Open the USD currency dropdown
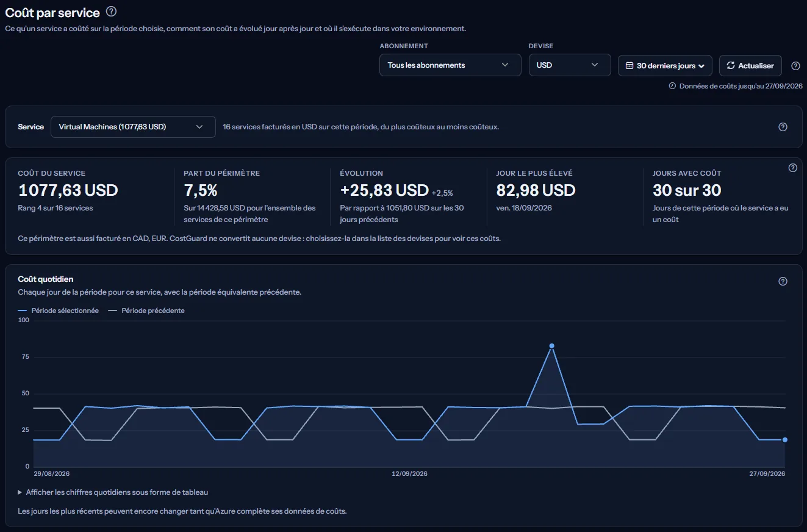The image size is (807, 532). (x=570, y=65)
